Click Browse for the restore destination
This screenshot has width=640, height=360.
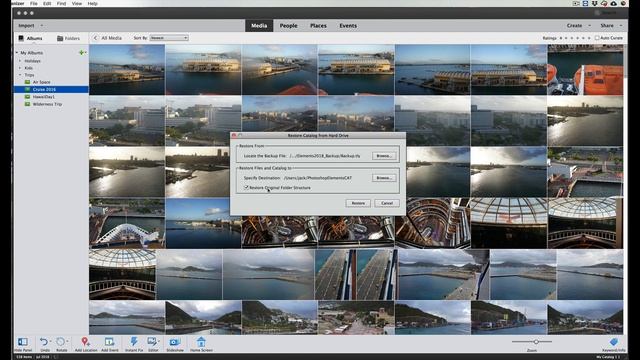(x=384, y=178)
